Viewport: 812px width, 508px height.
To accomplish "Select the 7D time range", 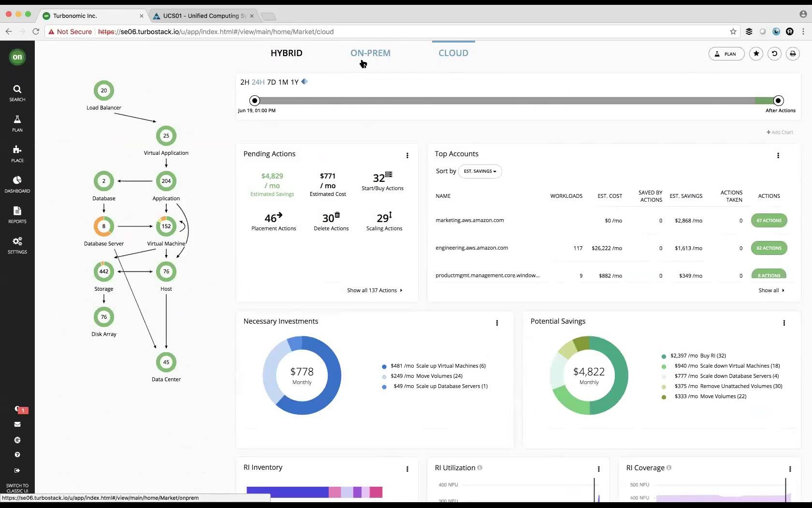I will tap(272, 82).
